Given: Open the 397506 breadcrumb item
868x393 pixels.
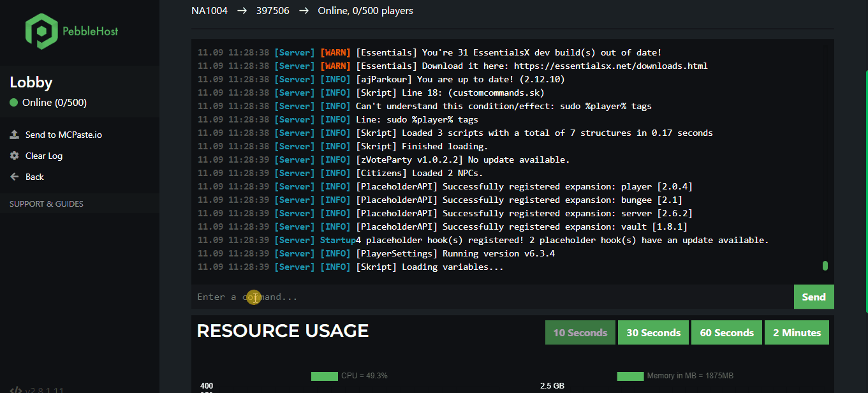Looking at the screenshot, I should click(x=272, y=11).
